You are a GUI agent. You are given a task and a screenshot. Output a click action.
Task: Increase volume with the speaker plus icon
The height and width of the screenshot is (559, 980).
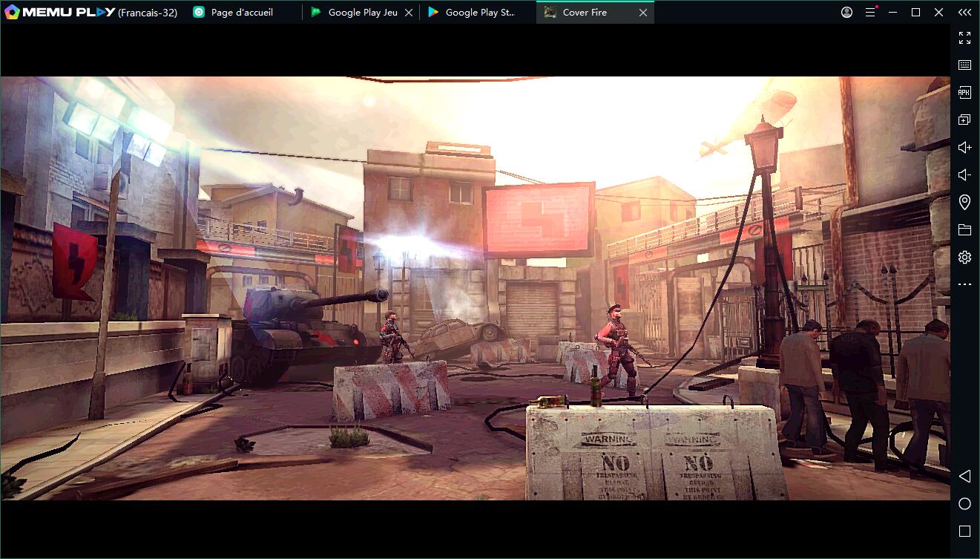click(964, 148)
